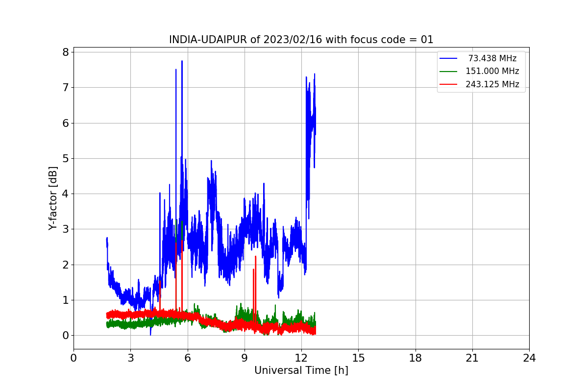The width and height of the screenshot is (588, 392).
Task: Click the blue line legend swatch
Action: pyautogui.click(x=449, y=58)
